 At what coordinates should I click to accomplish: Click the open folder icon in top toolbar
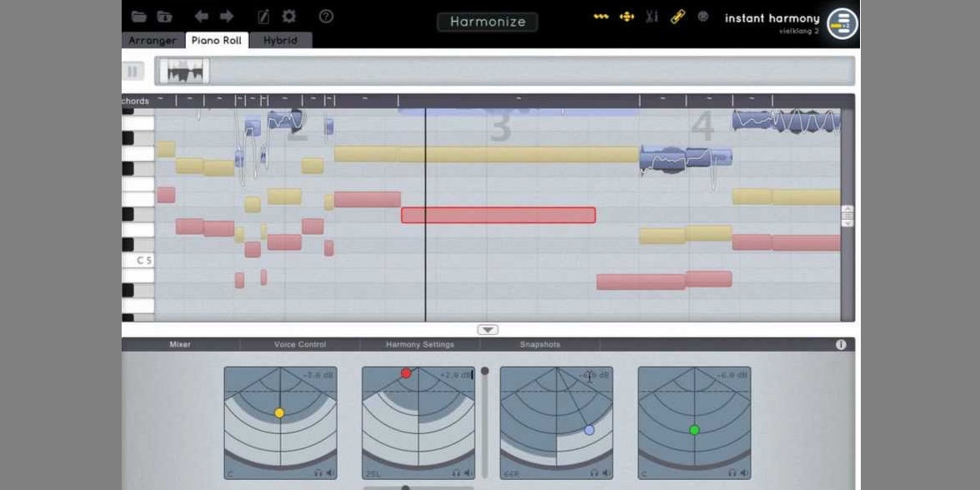tap(139, 17)
